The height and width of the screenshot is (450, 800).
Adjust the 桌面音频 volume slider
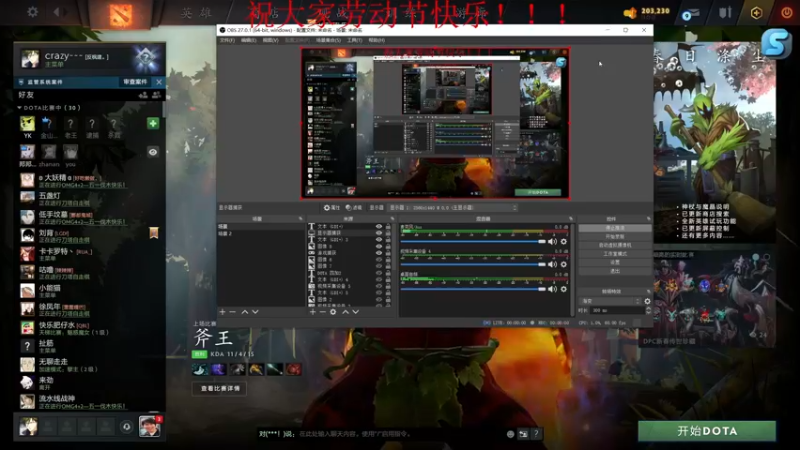click(473, 289)
